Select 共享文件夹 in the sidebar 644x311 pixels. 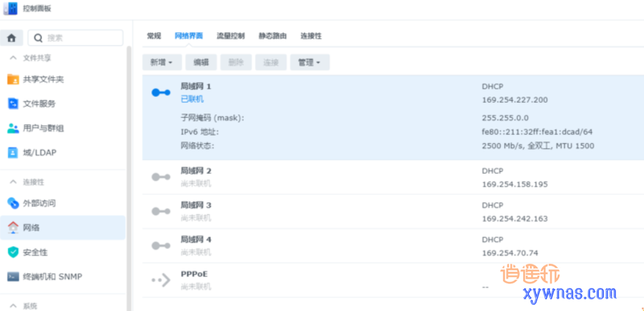point(43,79)
